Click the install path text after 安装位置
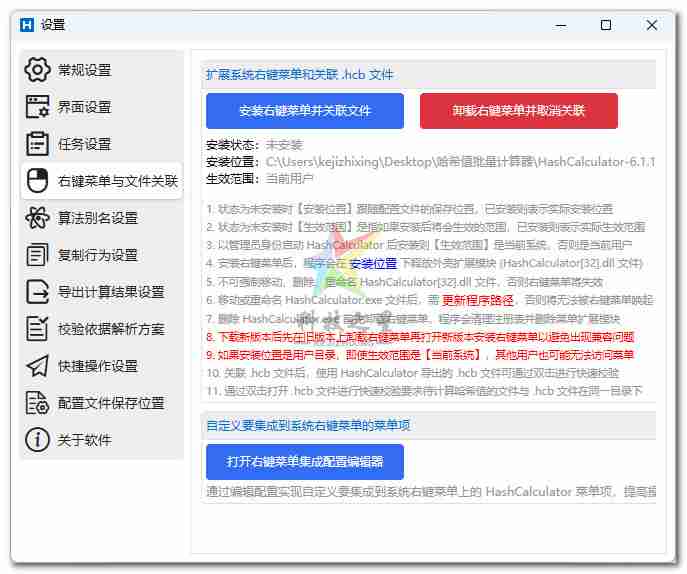Screen dimensions: 687x574 coord(460,162)
